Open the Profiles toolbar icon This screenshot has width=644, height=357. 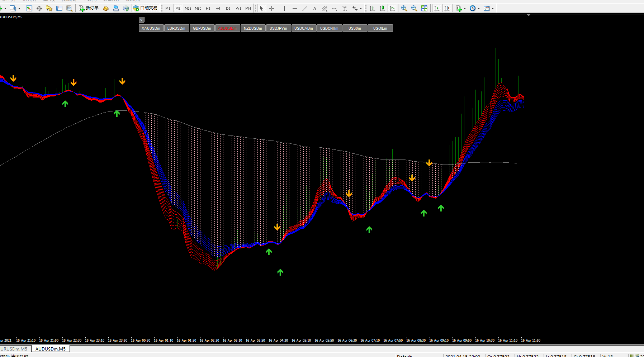point(13,8)
